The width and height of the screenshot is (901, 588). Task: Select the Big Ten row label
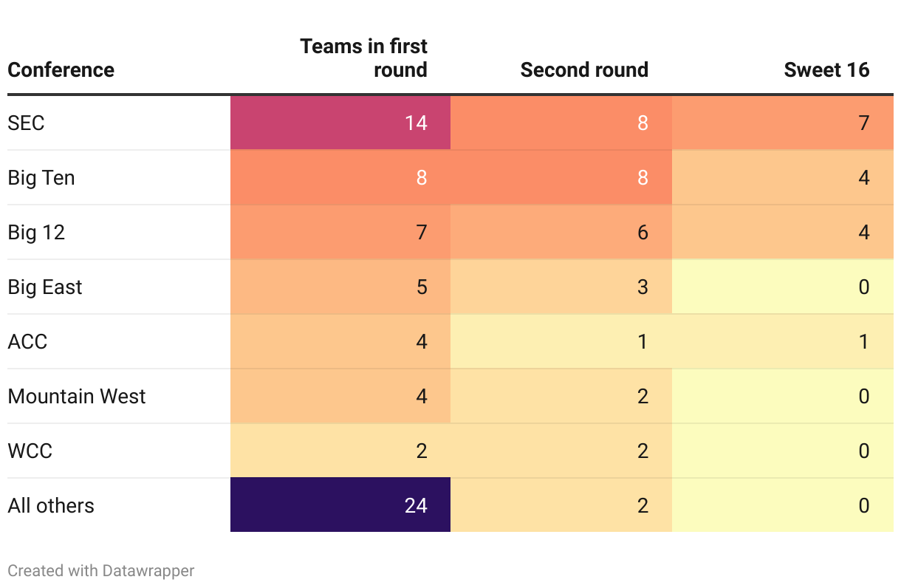point(41,178)
